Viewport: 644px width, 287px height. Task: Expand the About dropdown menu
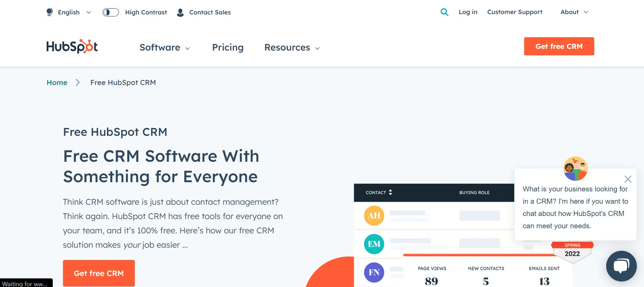tap(574, 12)
